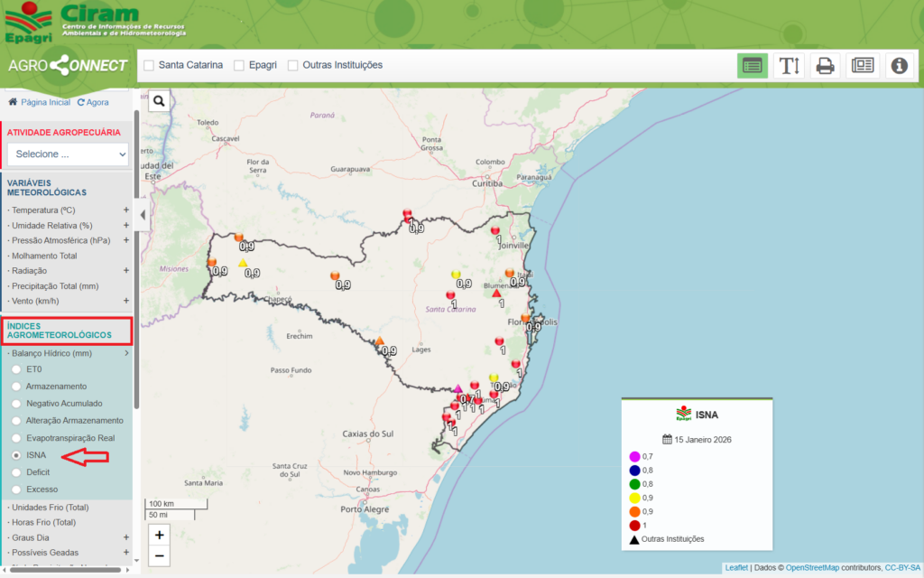Toggle the Outras Instituições checkbox
Screen dimensions: 924x578
click(293, 65)
